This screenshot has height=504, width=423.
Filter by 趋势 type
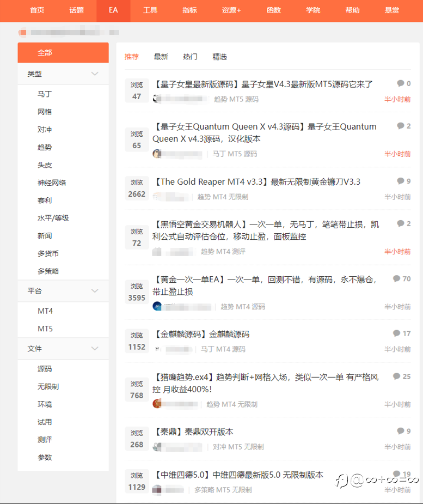tap(45, 147)
